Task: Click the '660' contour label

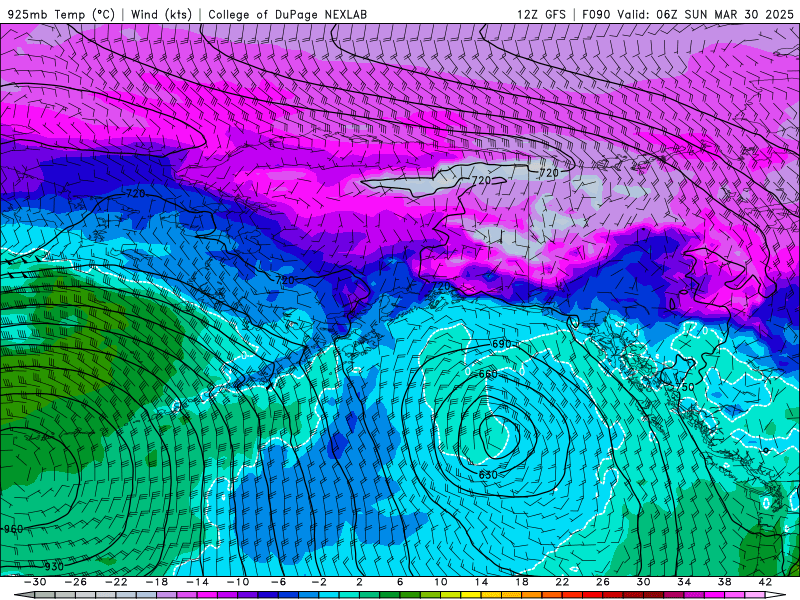Action: [x=488, y=374]
